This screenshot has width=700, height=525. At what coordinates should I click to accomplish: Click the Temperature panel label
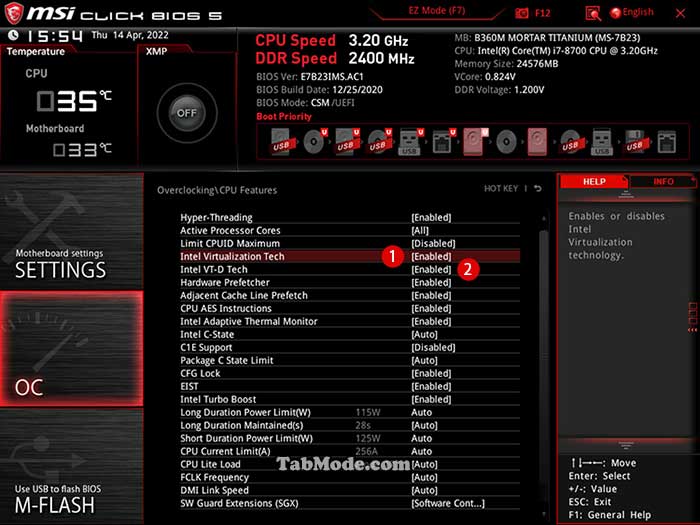pos(36,51)
